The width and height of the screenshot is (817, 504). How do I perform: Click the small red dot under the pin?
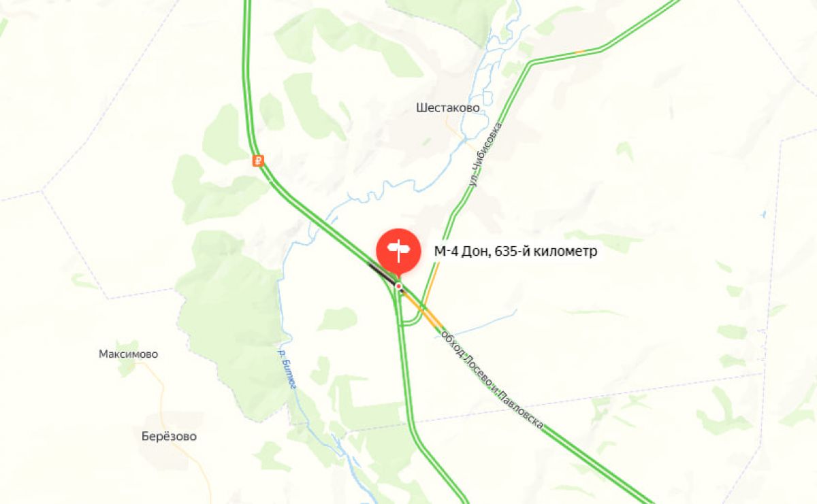pos(399,287)
